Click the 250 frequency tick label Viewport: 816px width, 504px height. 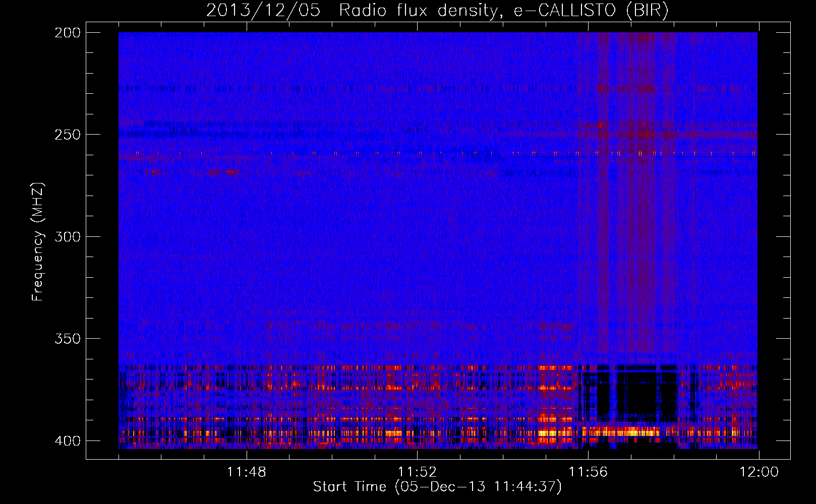click(x=67, y=135)
